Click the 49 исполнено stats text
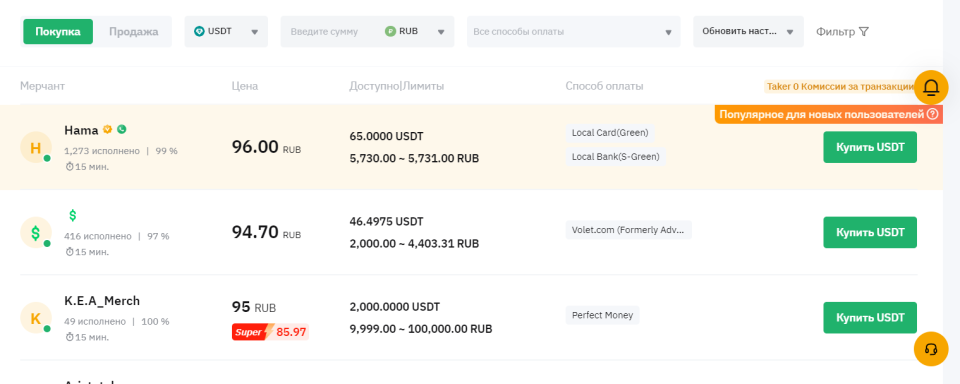This screenshot has height=384, width=960. [95, 322]
